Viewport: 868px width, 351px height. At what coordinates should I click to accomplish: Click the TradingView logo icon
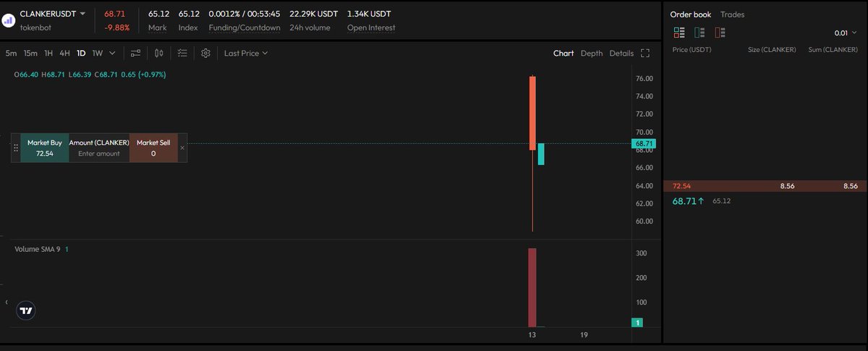[26, 310]
